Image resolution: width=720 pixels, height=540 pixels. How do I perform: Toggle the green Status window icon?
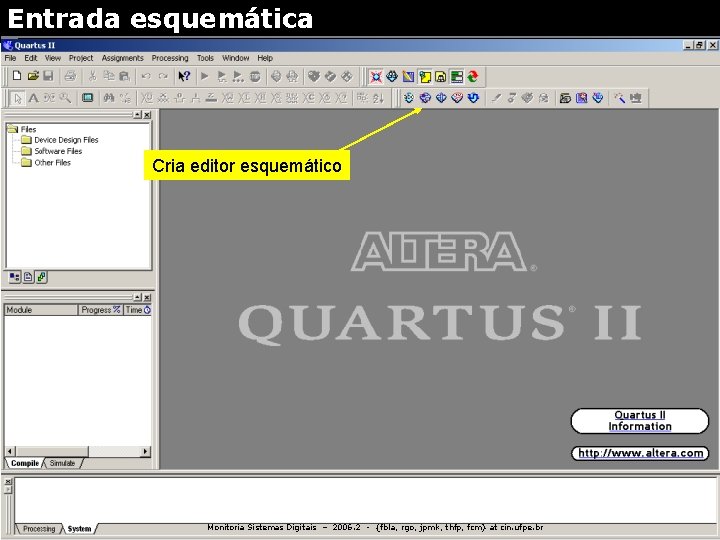coord(456,77)
